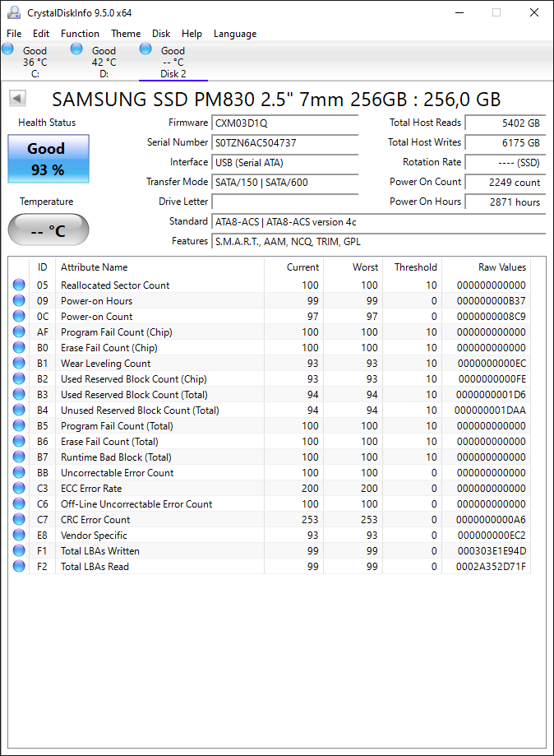Click the blue status orb of Disk 2
Image resolution: width=554 pixels, height=756 pixels.
pyautogui.click(x=145, y=49)
